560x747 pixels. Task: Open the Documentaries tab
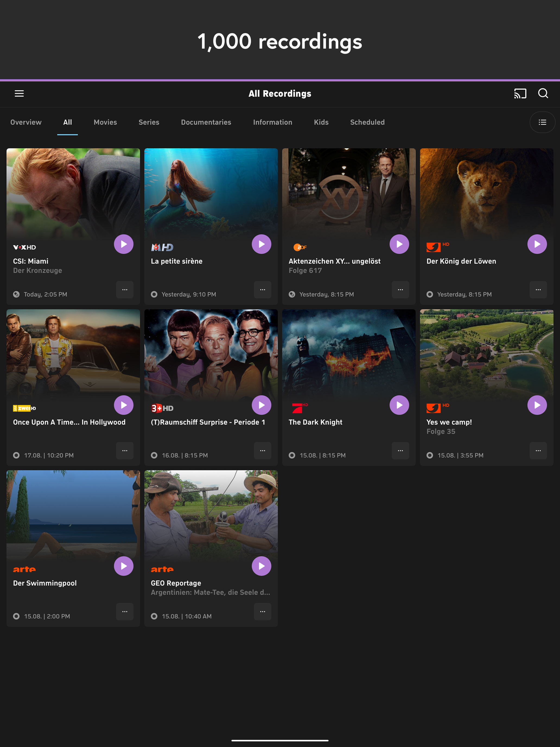pos(206,122)
